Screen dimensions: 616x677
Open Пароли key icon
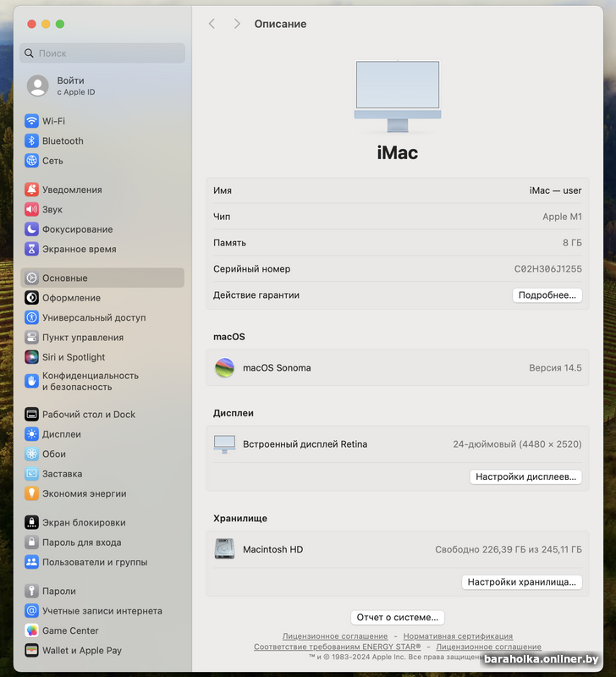(31, 591)
